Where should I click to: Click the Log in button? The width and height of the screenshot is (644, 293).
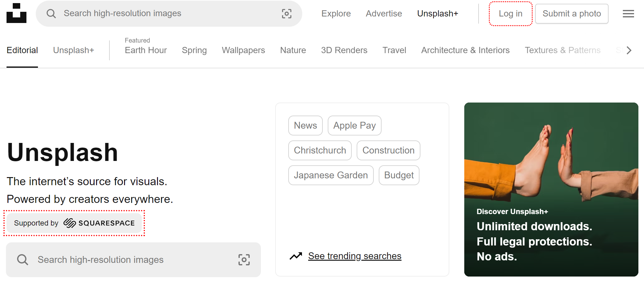[x=510, y=14]
